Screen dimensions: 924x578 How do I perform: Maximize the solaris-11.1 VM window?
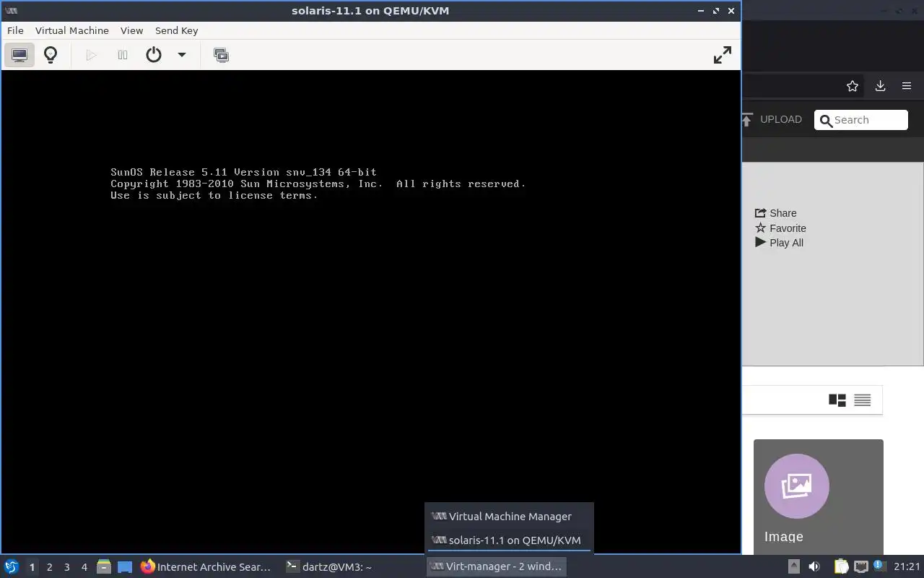716,11
